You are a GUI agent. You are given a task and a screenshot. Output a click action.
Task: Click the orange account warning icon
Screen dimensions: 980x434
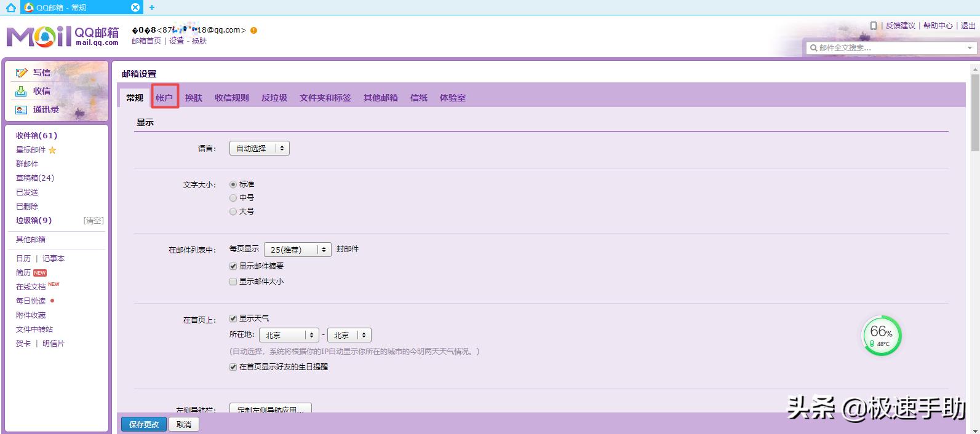tap(253, 30)
